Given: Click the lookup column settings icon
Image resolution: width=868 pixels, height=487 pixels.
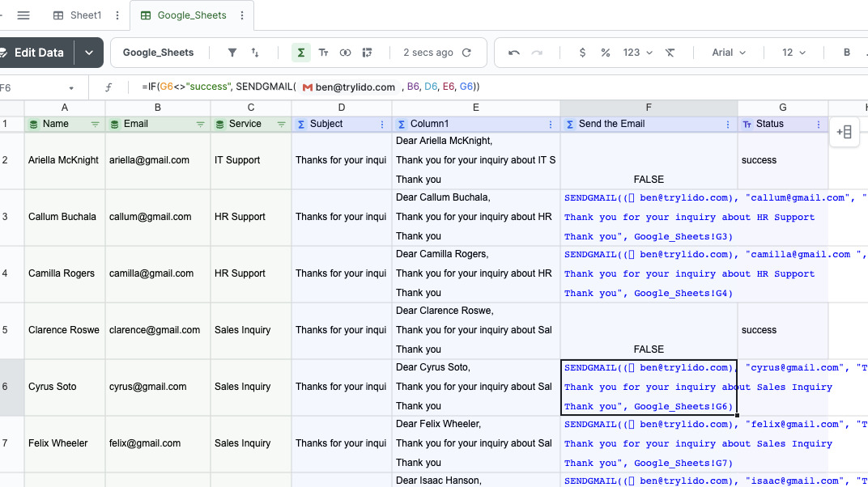Looking at the screenshot, I should (x=367, y=53).
